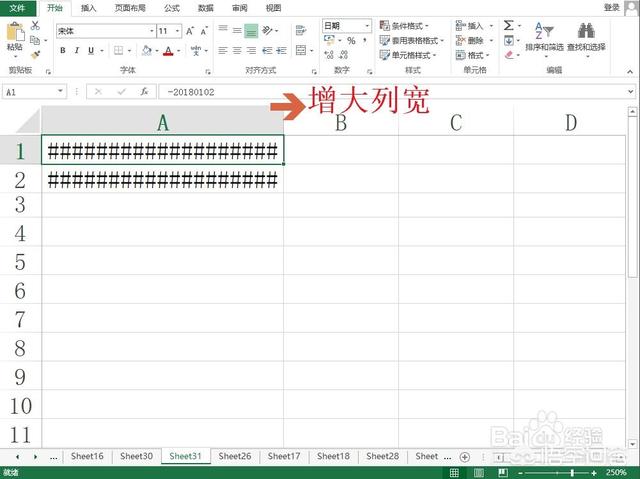Toggle Italic formatting
640x479 pixels.
point(77,51)
